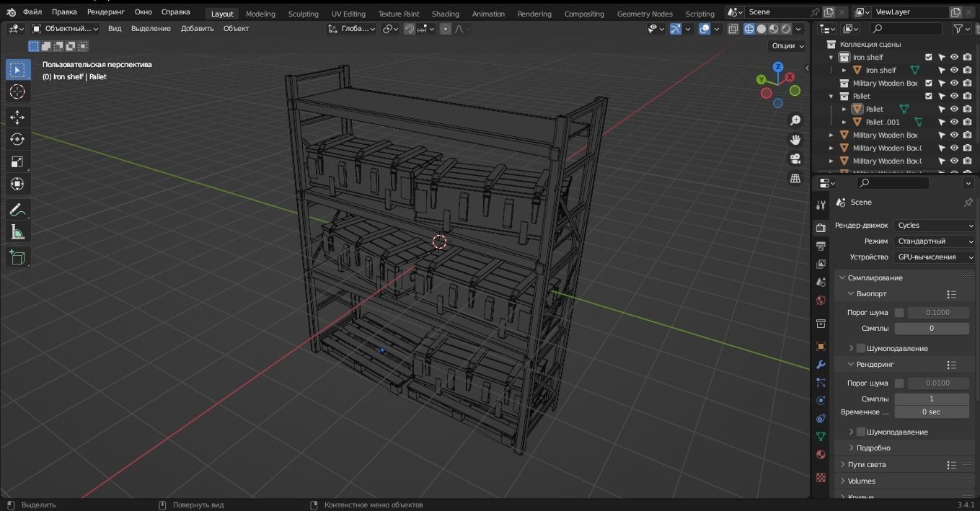Toggle proportional editing in the header

coord(446,29)
